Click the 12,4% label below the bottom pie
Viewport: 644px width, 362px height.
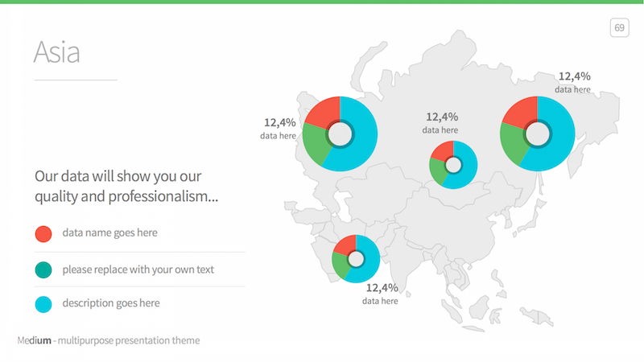point(382,287)
